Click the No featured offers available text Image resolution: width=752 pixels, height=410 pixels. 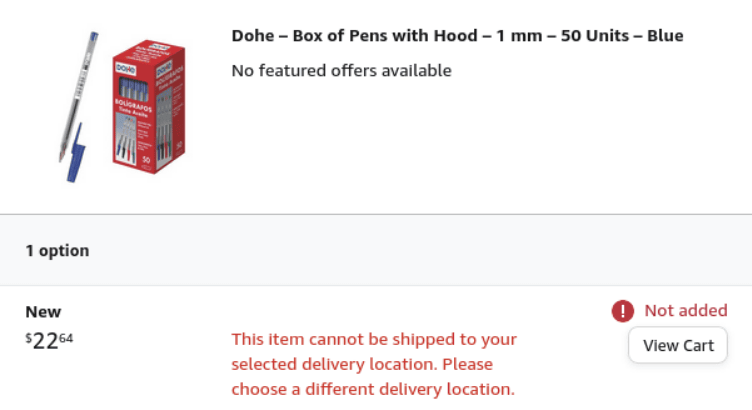341,71
